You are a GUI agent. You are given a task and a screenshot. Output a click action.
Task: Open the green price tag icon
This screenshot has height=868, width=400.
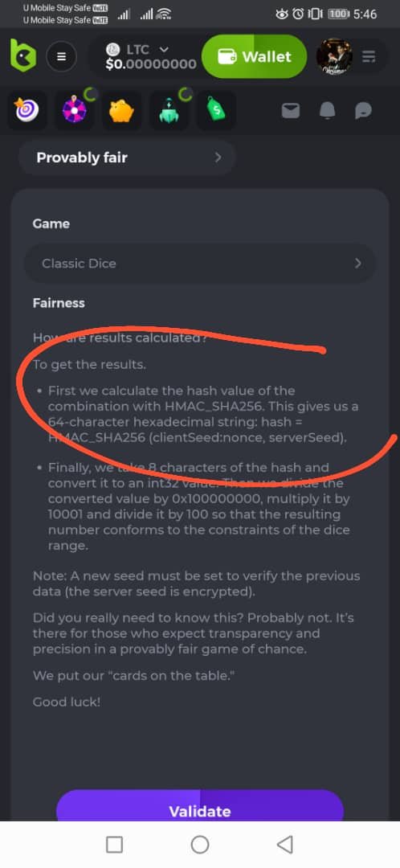pos(216,111)
